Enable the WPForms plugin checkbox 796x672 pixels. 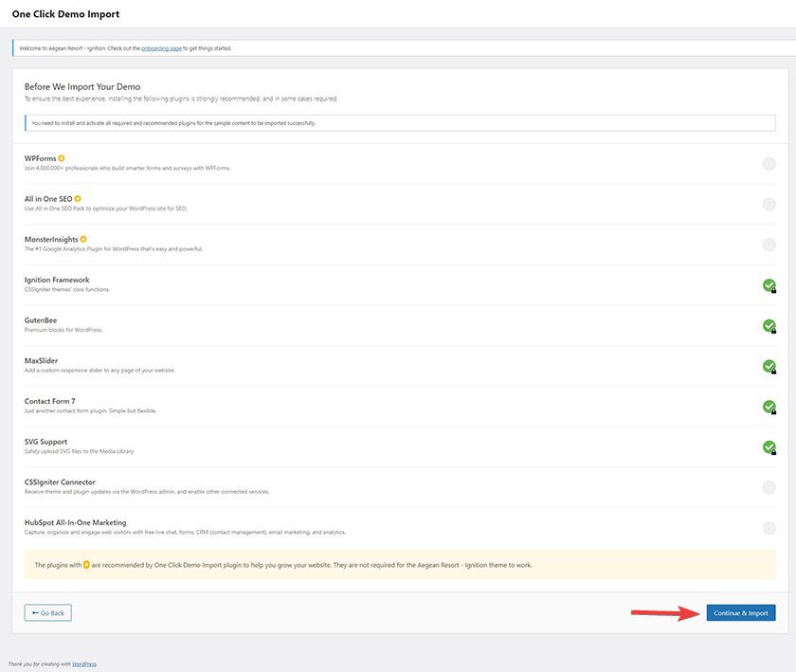tap(769, 164)
